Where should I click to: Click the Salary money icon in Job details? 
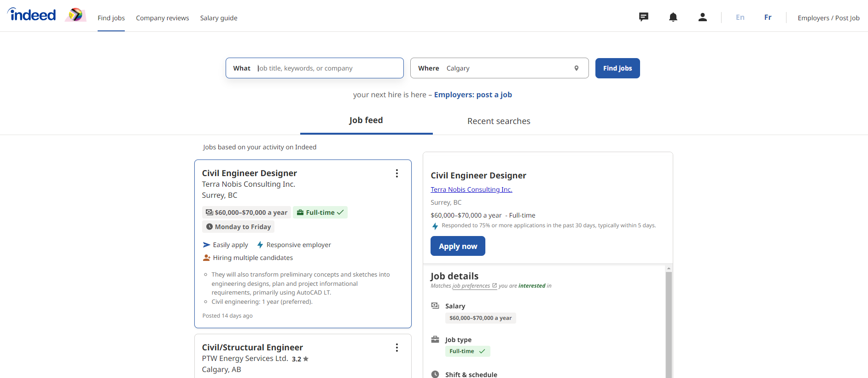(x=435, y=306)
